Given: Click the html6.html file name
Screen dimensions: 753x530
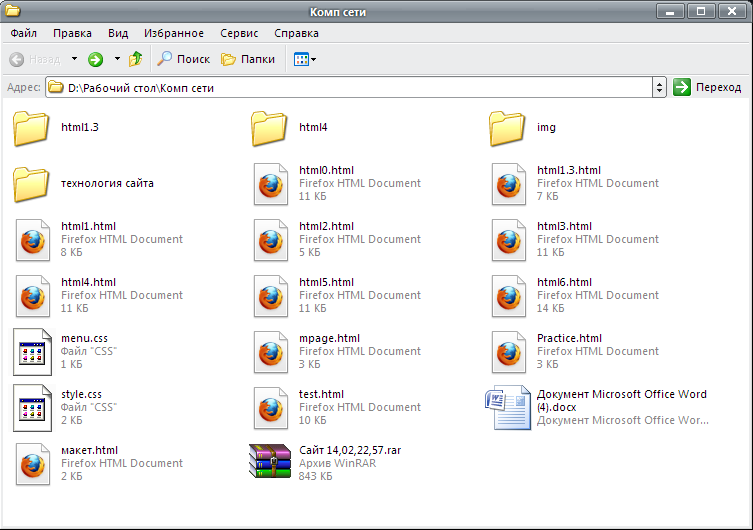Looking at the screenshot, I should (x=565, y=283).
